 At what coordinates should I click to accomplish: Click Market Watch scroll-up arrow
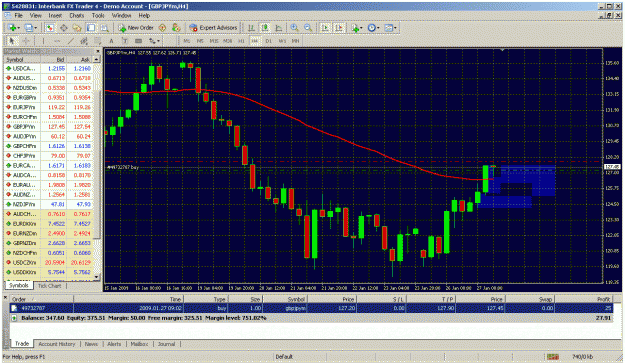[x=96, y=59]
